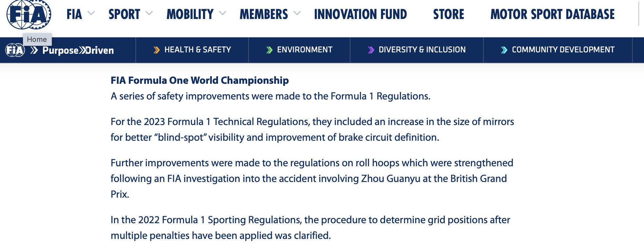Open the COMMUNITY DEVELOPMENT section

click(558, 50)
